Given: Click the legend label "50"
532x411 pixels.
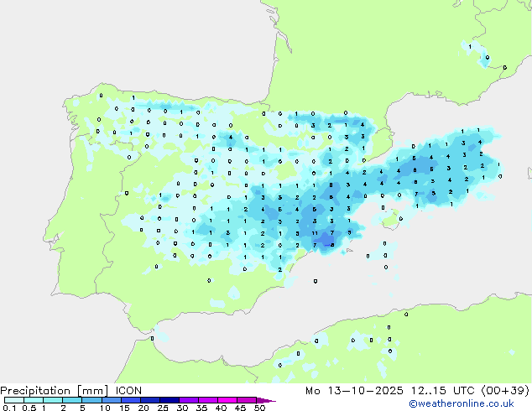Looking at the screenshot, I should 260,408.
